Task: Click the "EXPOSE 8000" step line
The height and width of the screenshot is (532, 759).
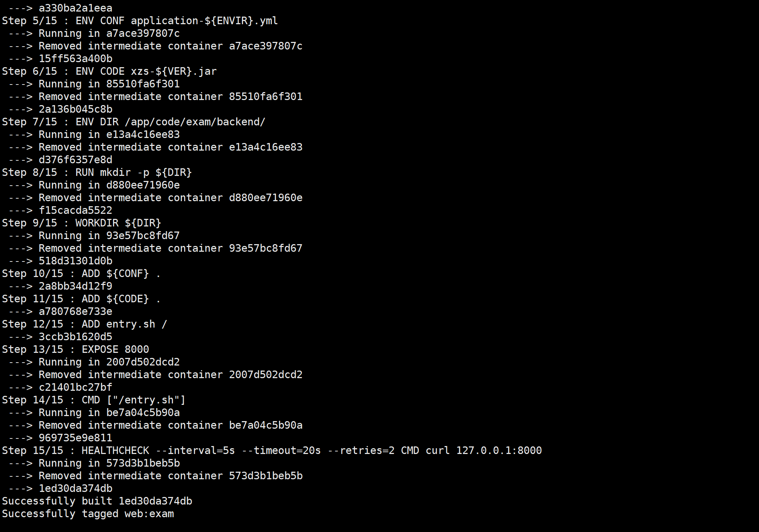Action: (x=115, y=349)
